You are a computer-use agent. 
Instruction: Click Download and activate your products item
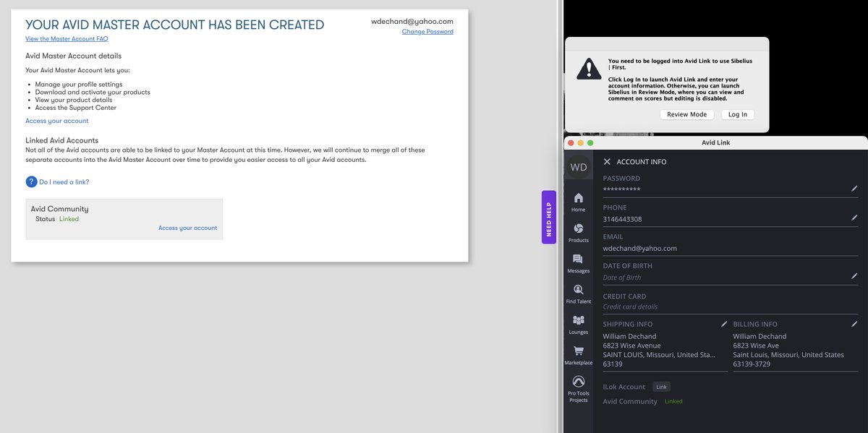(93, 93)
